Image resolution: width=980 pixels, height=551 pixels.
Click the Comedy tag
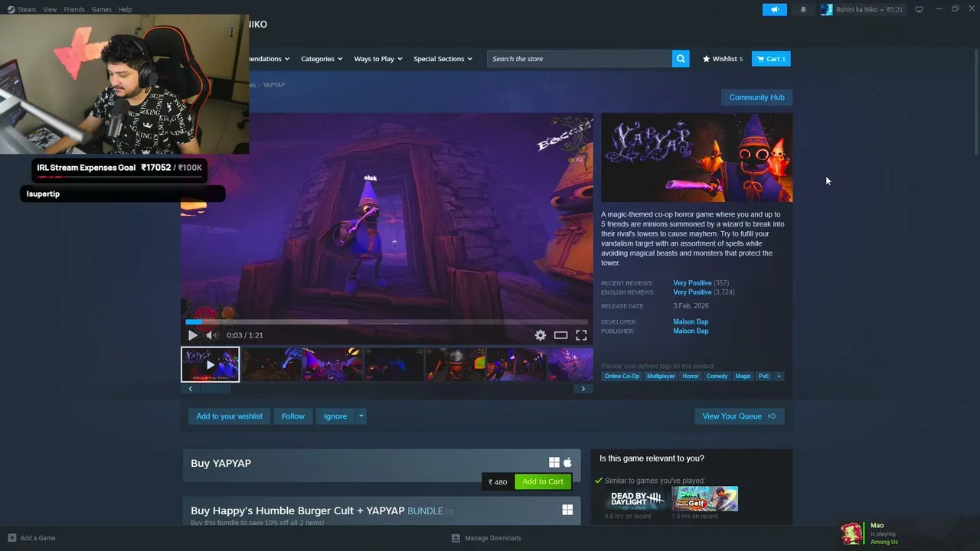(x=717, y=377)
